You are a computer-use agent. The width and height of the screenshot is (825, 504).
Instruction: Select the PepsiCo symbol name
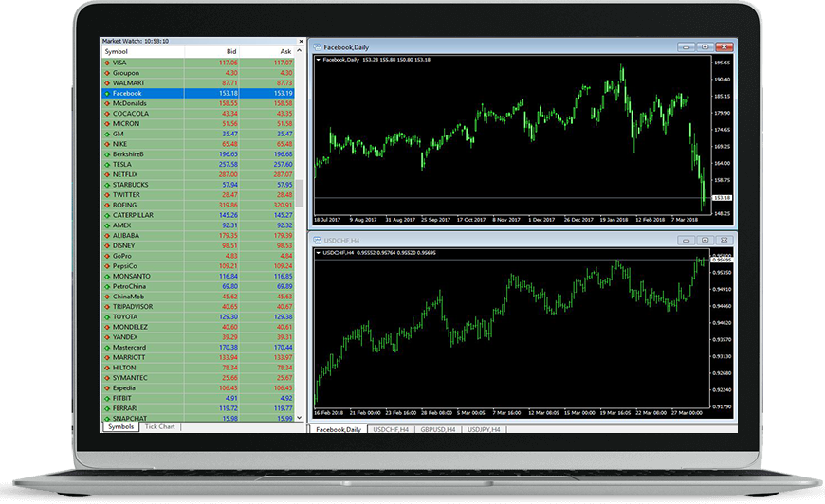tap(124, 266)
